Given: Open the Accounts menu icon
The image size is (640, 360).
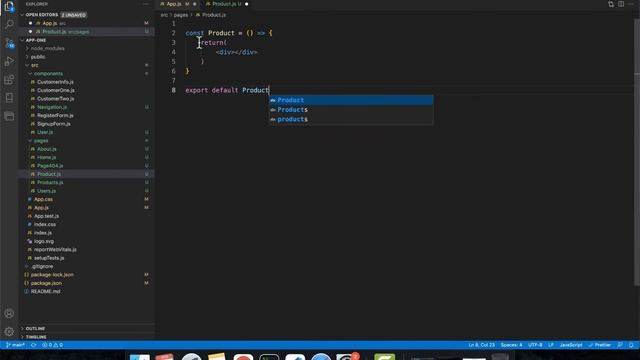Looking at the screenshot, I should (9, 313).
